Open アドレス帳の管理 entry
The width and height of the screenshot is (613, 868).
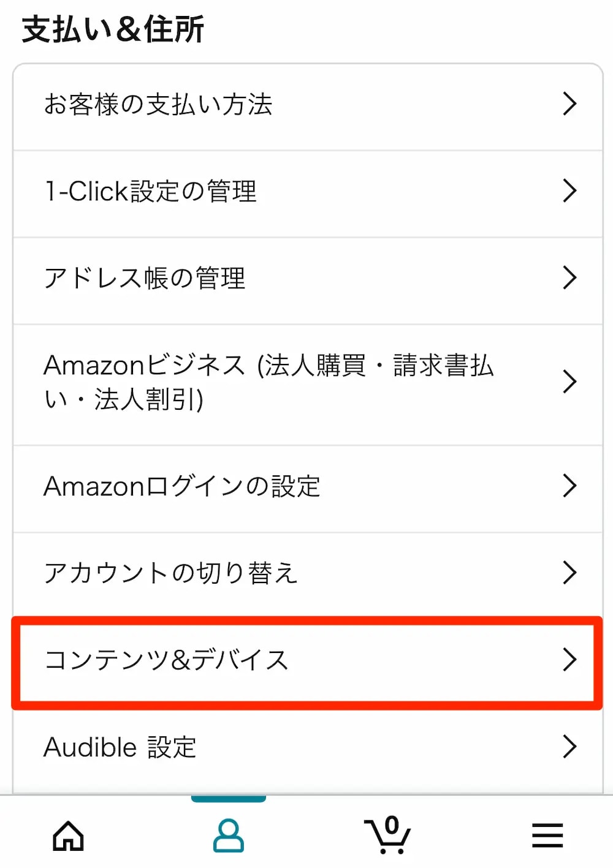(145, 279)
